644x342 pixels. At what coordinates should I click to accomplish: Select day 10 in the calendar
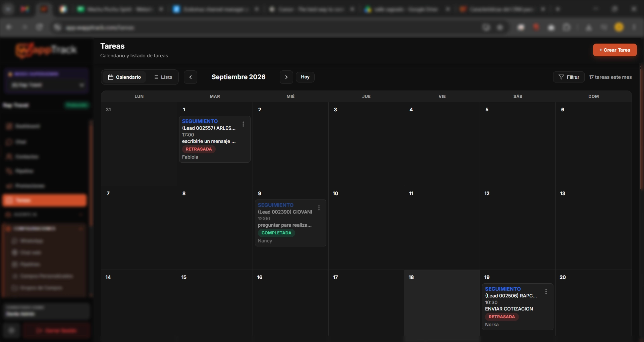click(366, 228)
